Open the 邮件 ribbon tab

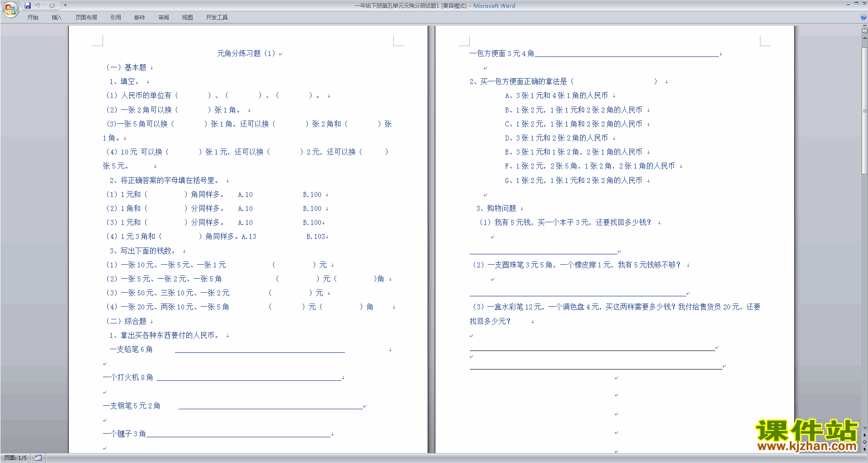pos(140,18)
